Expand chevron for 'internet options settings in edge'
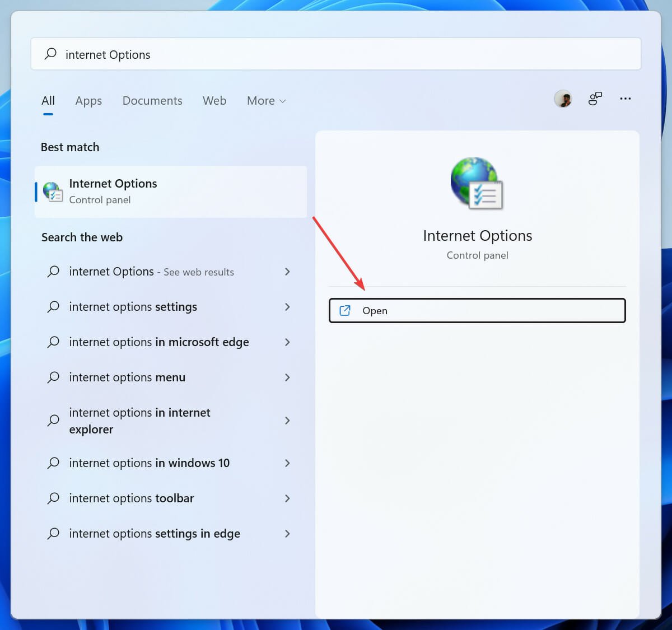Image resolution: width=672 pixels, height=630 pixels. click(287, 534)
